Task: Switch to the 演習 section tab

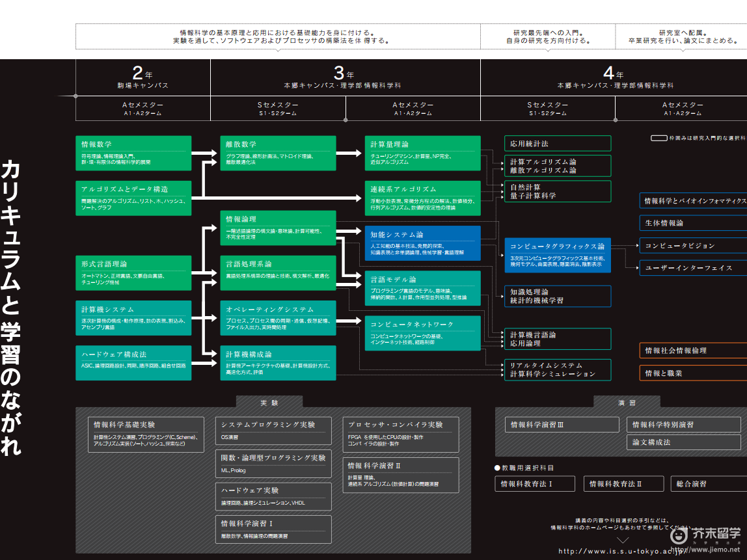Action: coord(627,403)
